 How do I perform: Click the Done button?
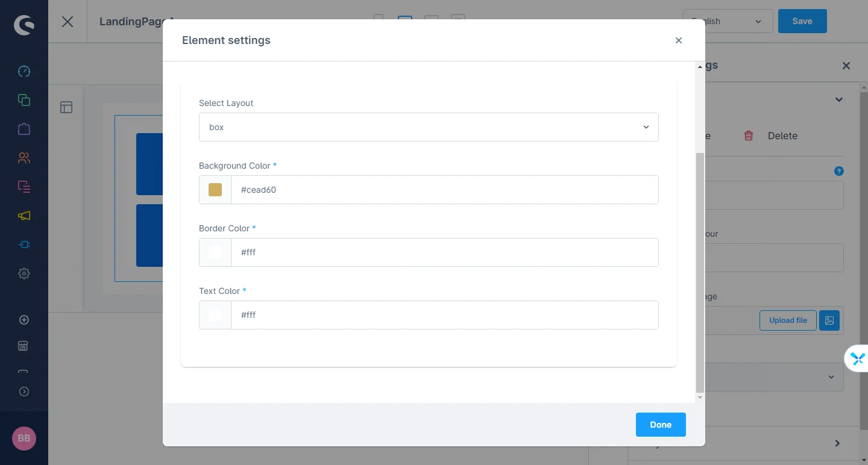[x=661, y=425]
